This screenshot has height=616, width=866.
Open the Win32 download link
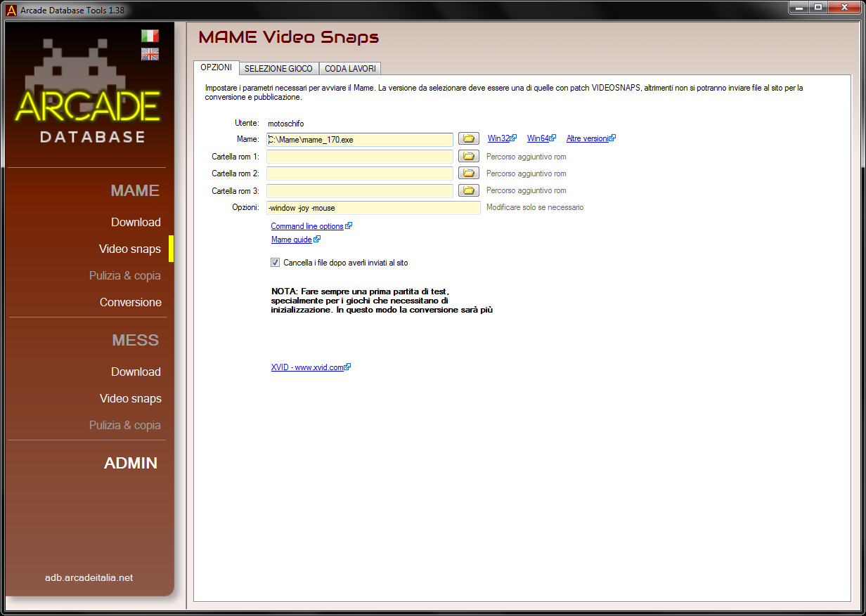(498, 138)
